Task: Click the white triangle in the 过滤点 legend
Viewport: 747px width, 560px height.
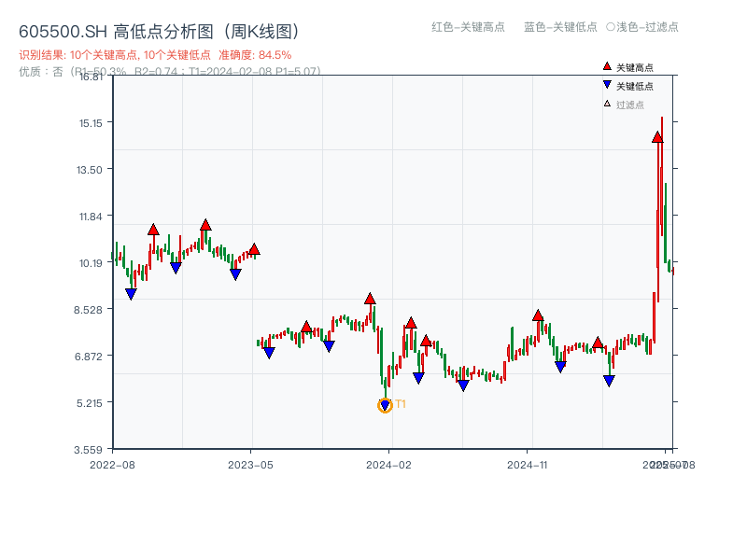Action: pyautogui.click(x=607, y=104)
